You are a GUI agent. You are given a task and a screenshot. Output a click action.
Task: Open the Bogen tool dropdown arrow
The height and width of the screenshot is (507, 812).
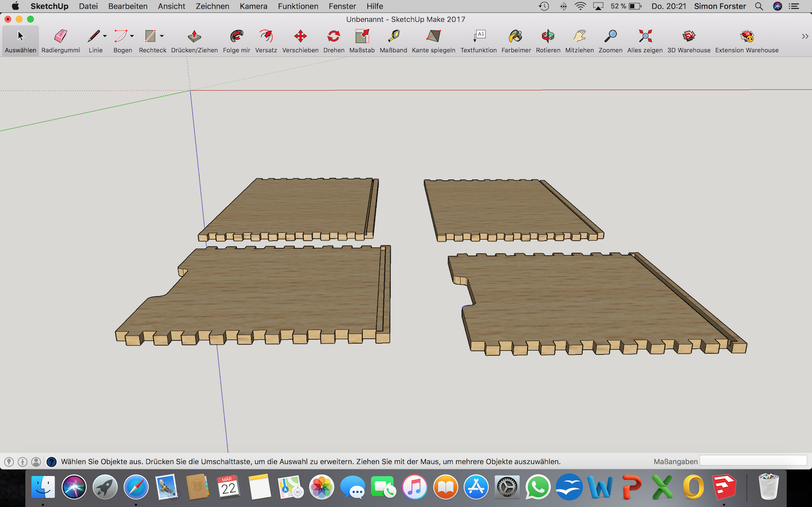point(132,36)
